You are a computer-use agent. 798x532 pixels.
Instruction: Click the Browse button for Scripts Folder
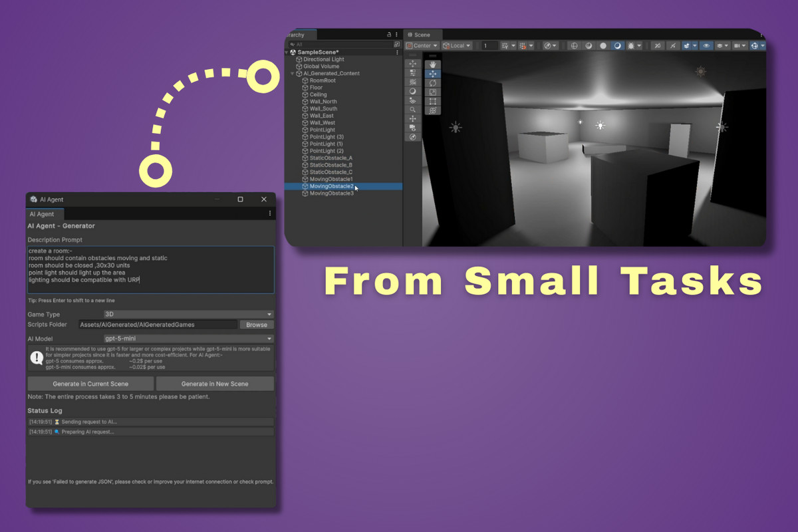pos(256,325)
